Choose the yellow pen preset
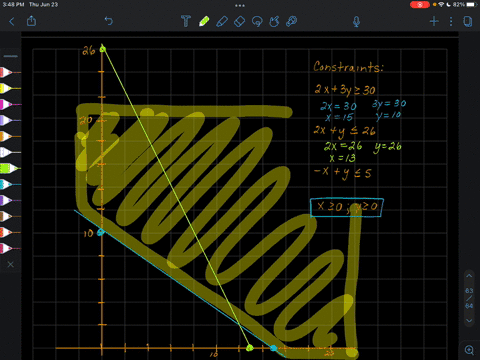This screenshot has width=480, height=360. pyautogui.click(x=10, y=88)
